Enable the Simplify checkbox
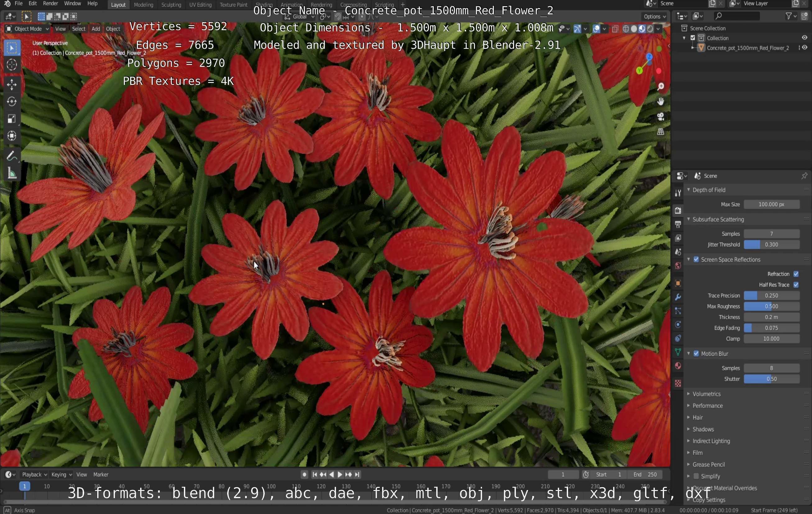Viewport: 812px width, 514px height. click(x=696, y=476)
